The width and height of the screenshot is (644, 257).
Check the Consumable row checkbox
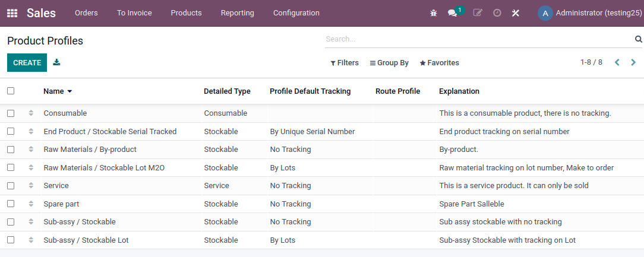pos(11,113)
